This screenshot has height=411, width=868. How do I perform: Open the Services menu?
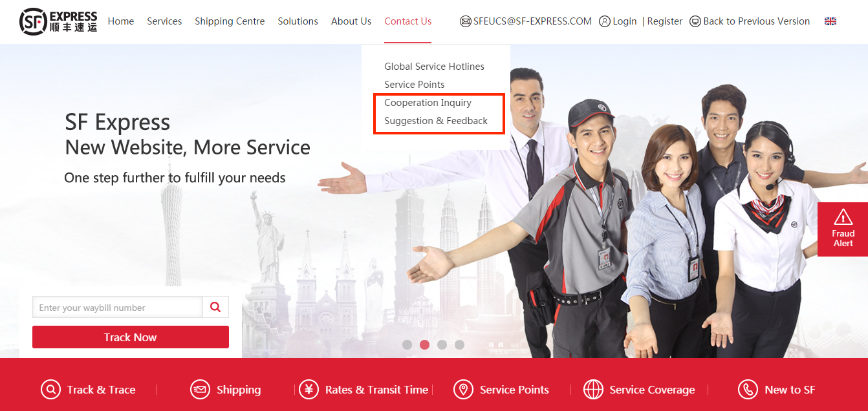pyautogui.click(x=164, y=21)
